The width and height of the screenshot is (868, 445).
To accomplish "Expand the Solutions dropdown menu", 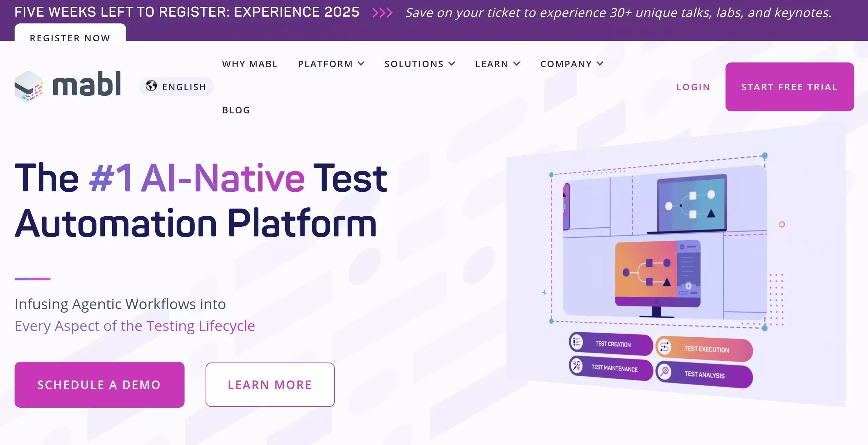I will click(x=420, y=64).
